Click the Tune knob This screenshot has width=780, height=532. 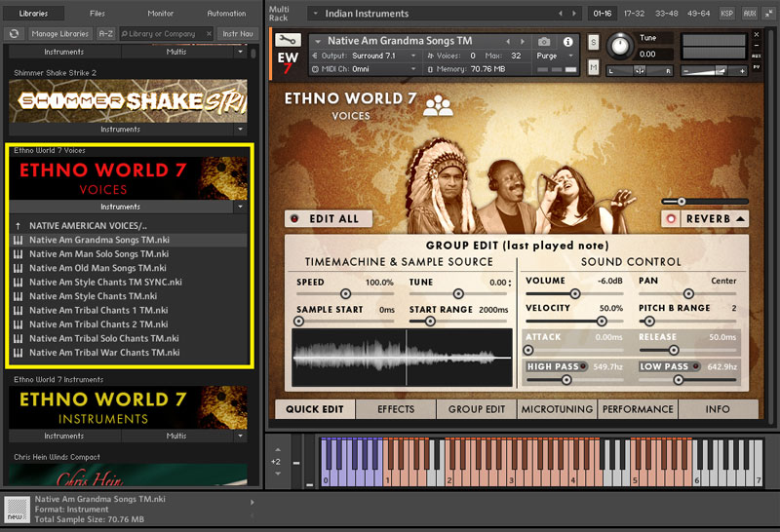[620, 46]
